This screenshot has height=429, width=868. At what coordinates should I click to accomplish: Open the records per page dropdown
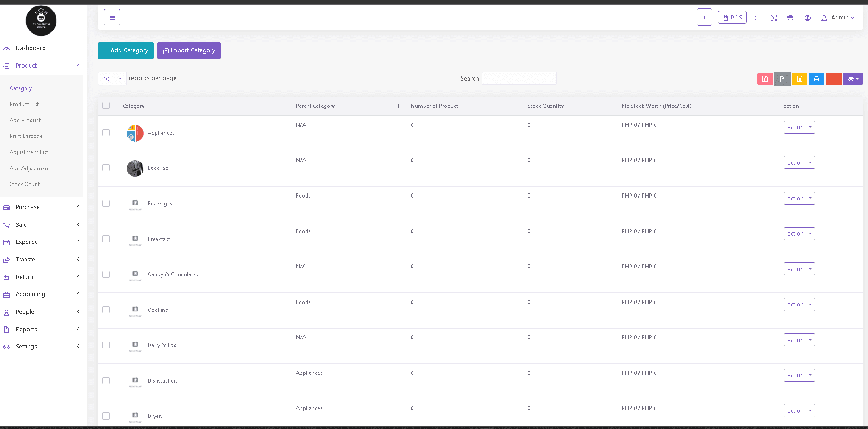point(112,79)
